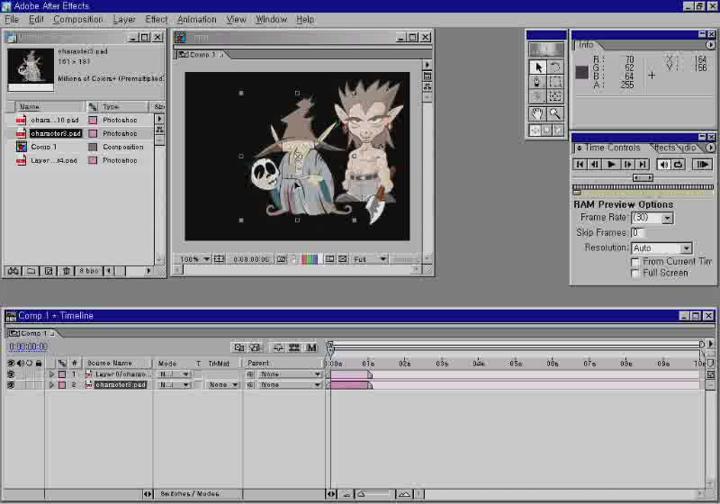Open TrkMat None dropdown for layer 2
This screenshot has width=720, height=504.
[223, 385]
